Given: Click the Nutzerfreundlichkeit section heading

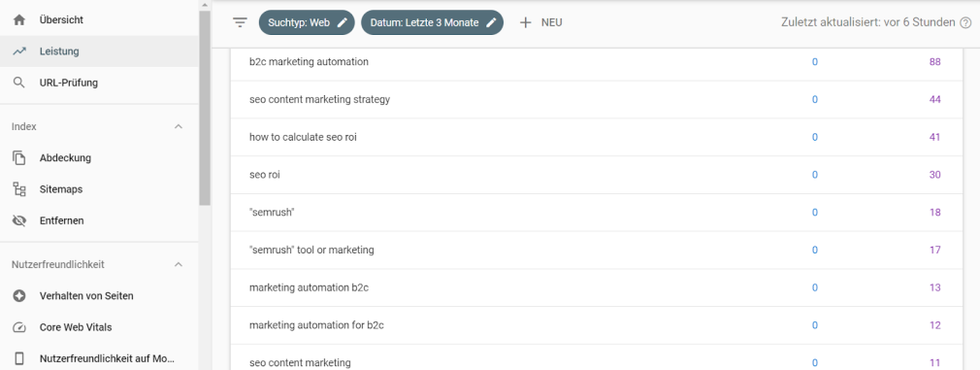Looking at the screenshot, I should pos(58,264).
